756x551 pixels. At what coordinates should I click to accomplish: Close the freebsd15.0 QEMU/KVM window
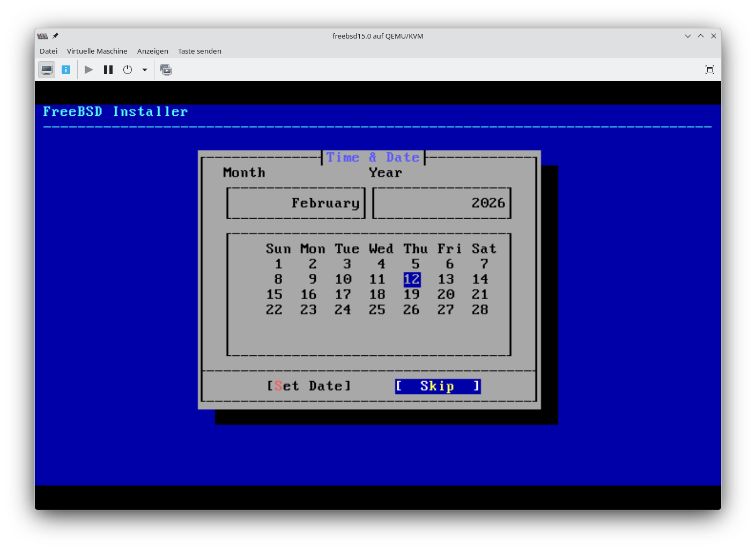tap(714, 36)
